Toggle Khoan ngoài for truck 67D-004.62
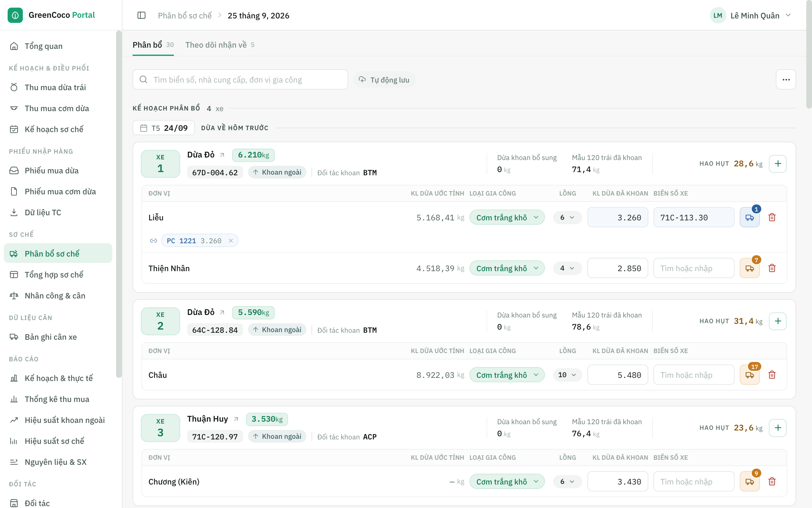Image resolution: width=812 pixels, height=508 pixels. [277, 172]
